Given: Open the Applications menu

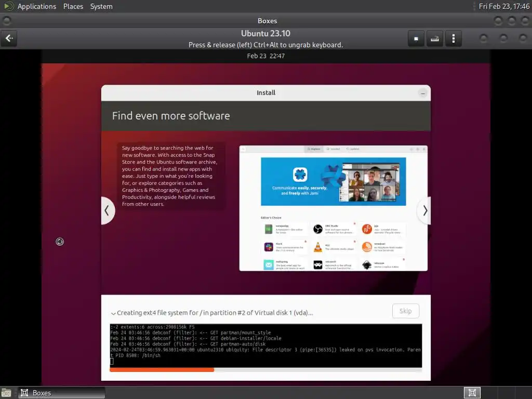Looking at the screenshot, I should pyautogui.click(x=37, y=6).
